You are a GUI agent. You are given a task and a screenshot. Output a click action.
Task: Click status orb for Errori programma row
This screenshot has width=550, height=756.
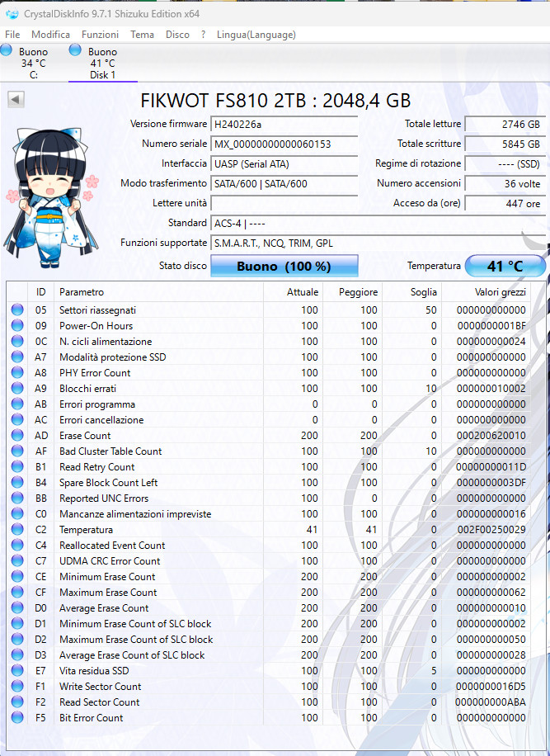coord(17,404)
